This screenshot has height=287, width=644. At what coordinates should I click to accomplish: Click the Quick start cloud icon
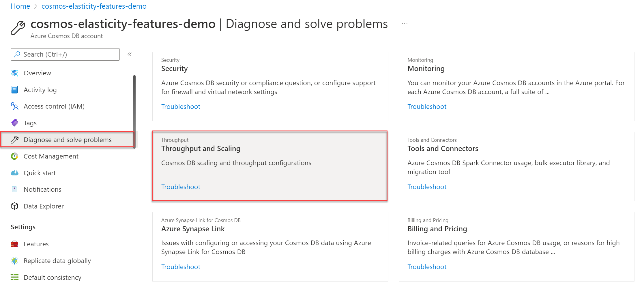[14, 173]
